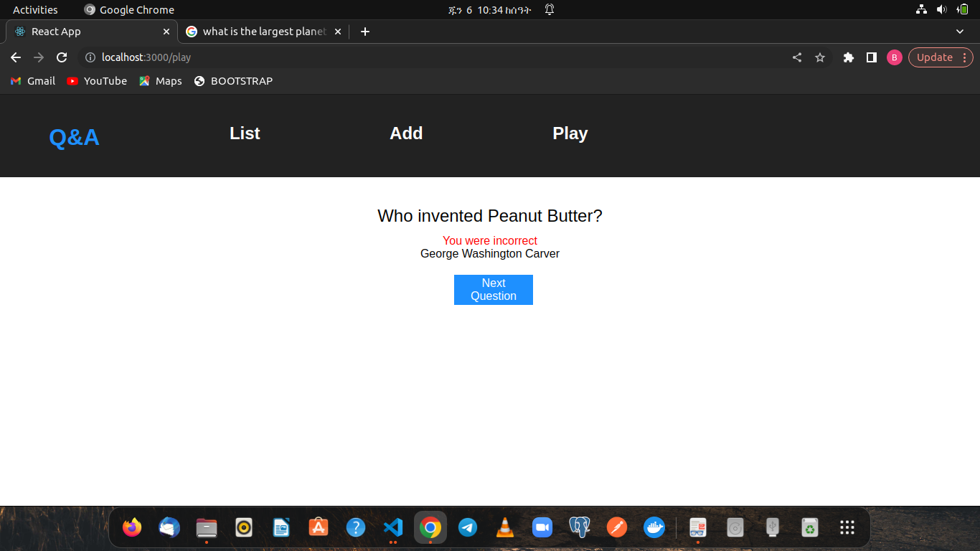Launch VLC media player from the dock
The image size is (980, 551).
(505, 527)
